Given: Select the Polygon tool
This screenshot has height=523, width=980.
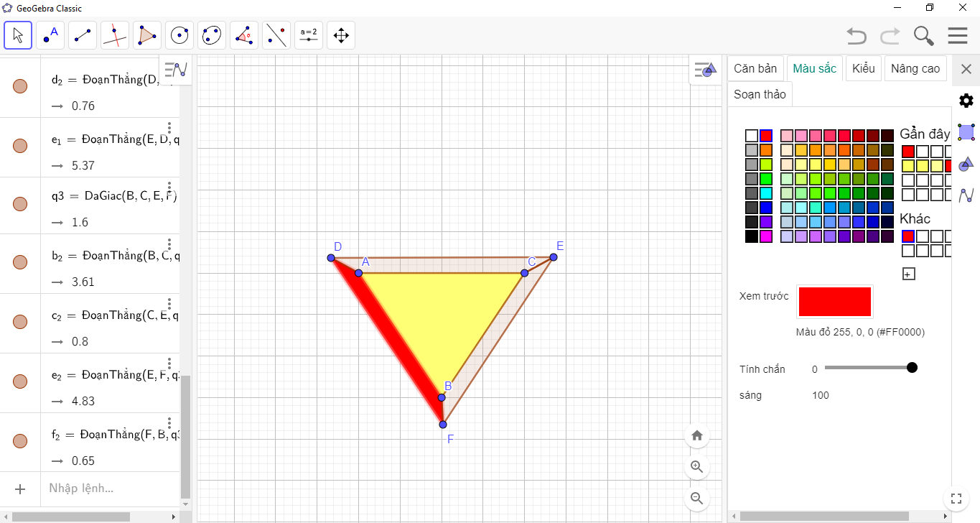Looking at the screenshot, I should point(147,35).
